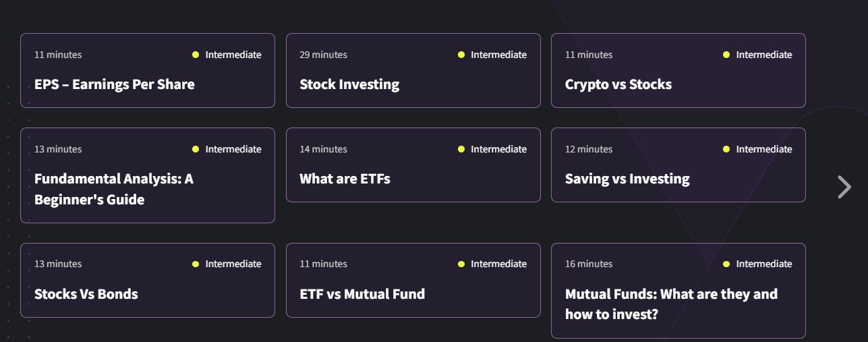Viewport: 868px width, 342px height.
Task: Click Intermediate label on Fundamental Analysis card
Action: point(233,149)
